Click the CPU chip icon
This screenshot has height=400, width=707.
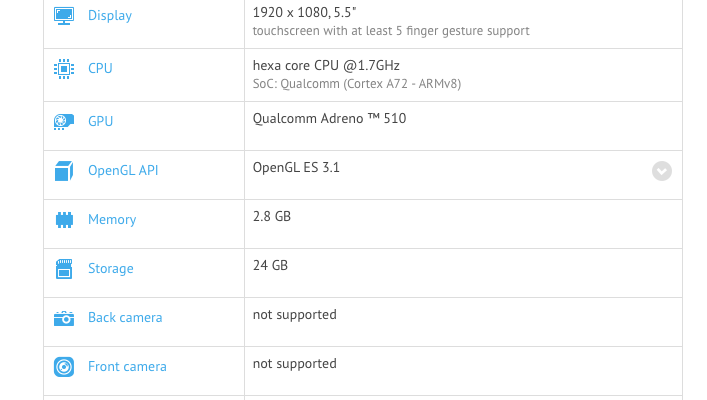click(64, 69)
